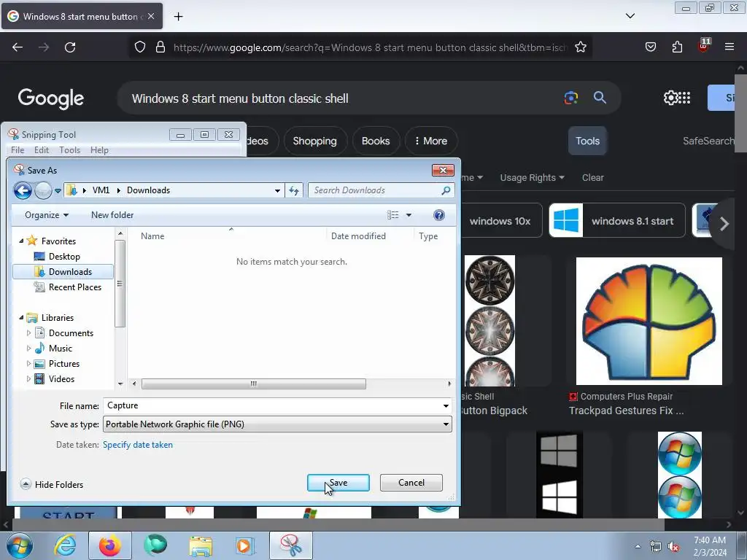
Task: Open the view options dropdown arrow
Action: [x=409, y=215]
